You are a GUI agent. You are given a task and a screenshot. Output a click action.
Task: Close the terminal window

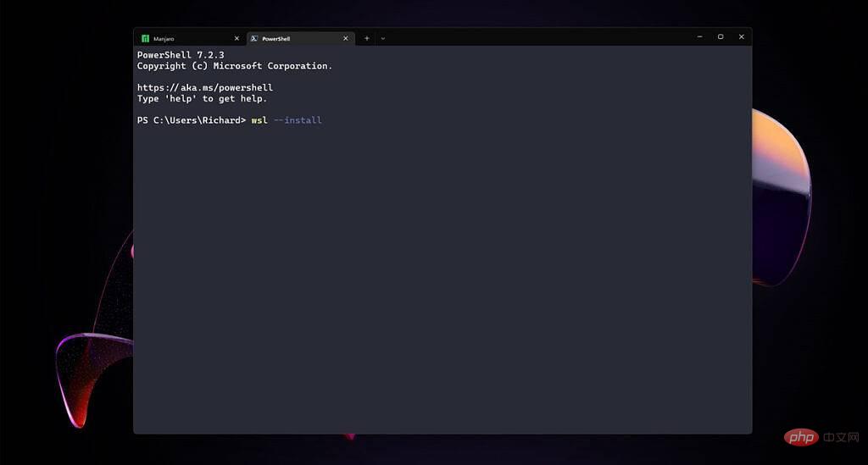click(741, 37)
